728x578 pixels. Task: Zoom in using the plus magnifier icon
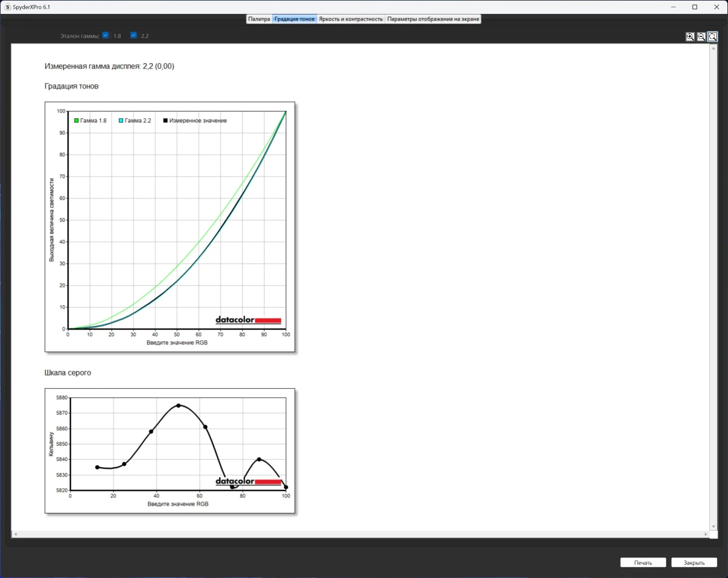(690, 37)
